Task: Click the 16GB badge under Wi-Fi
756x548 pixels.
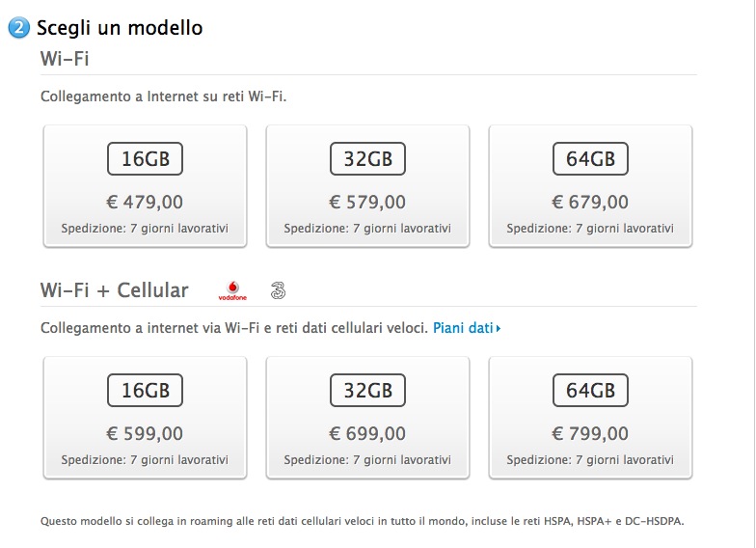Action: (x=145, y=158)
